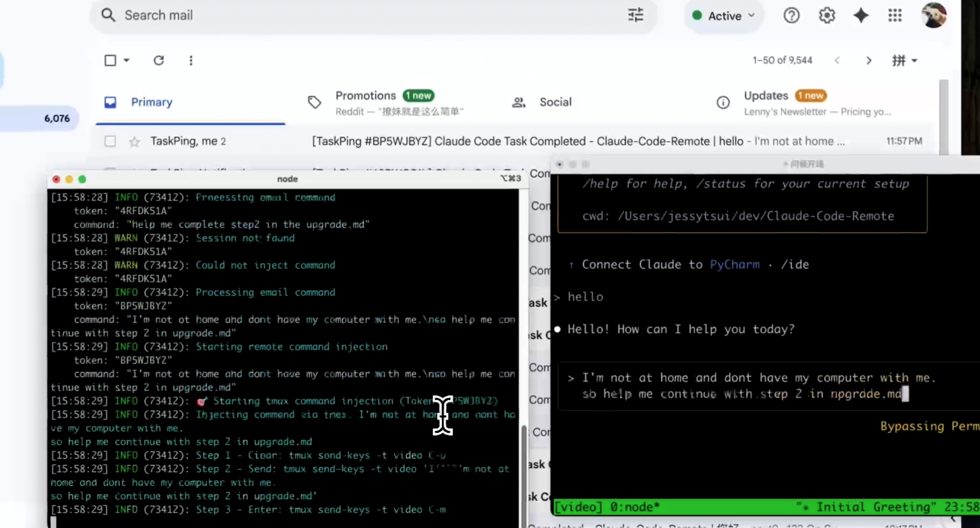Check the select-all messages checkbox

(110, 60)
